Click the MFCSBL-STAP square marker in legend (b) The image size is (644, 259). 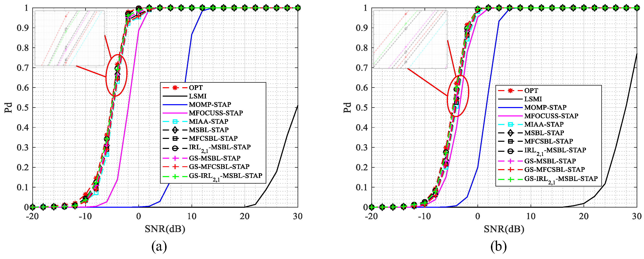coord(511,141)
